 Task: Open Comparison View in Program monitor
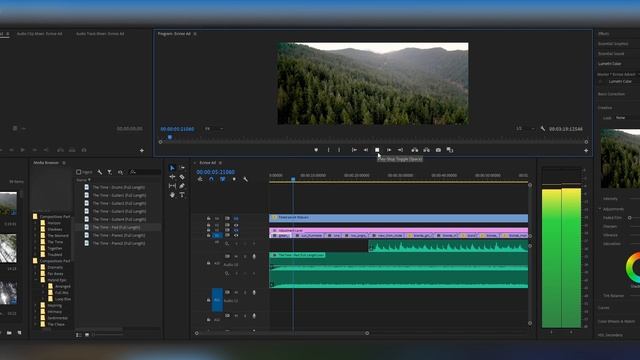(450, 150)
